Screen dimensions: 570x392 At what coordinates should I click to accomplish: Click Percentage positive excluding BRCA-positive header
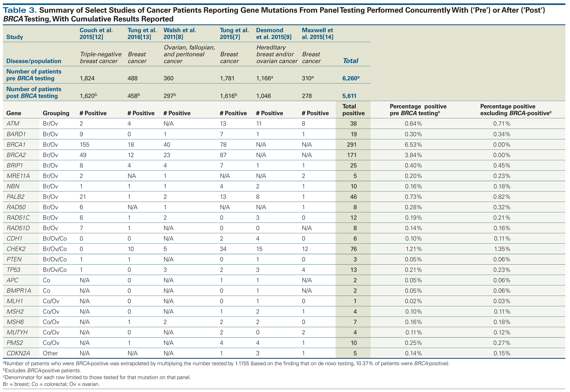[x=516, y=110]
